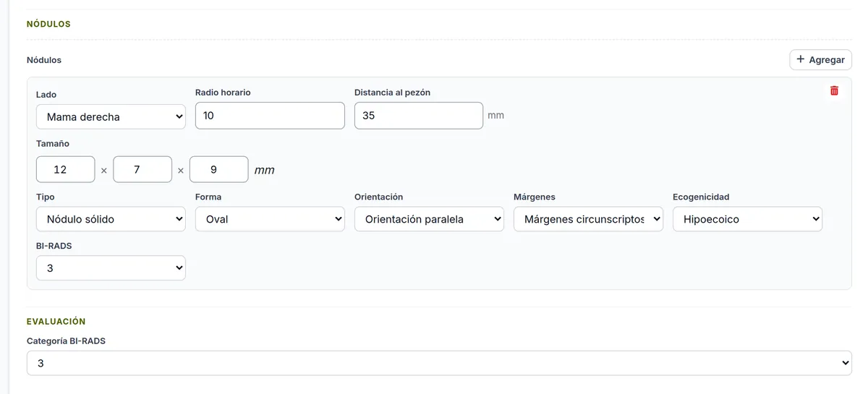Expand the Forma dropdown showing Oval
Image resolution: width=868 pixels, height=394 pixels.
(270, 219)
